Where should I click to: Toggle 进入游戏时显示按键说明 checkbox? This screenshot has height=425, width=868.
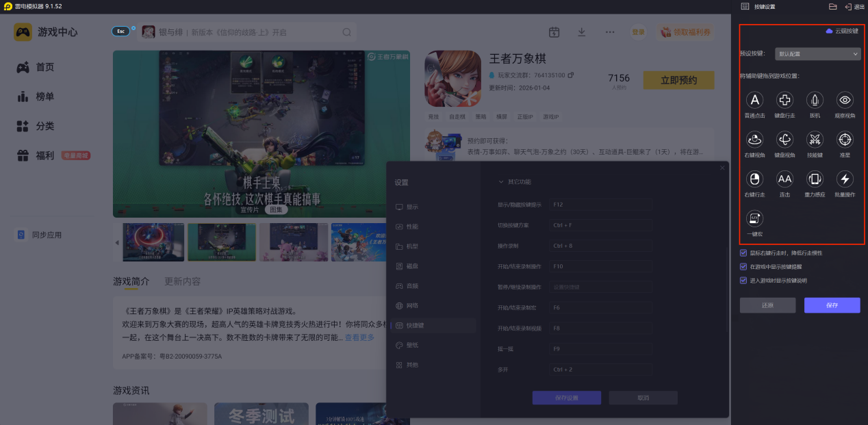743,280
